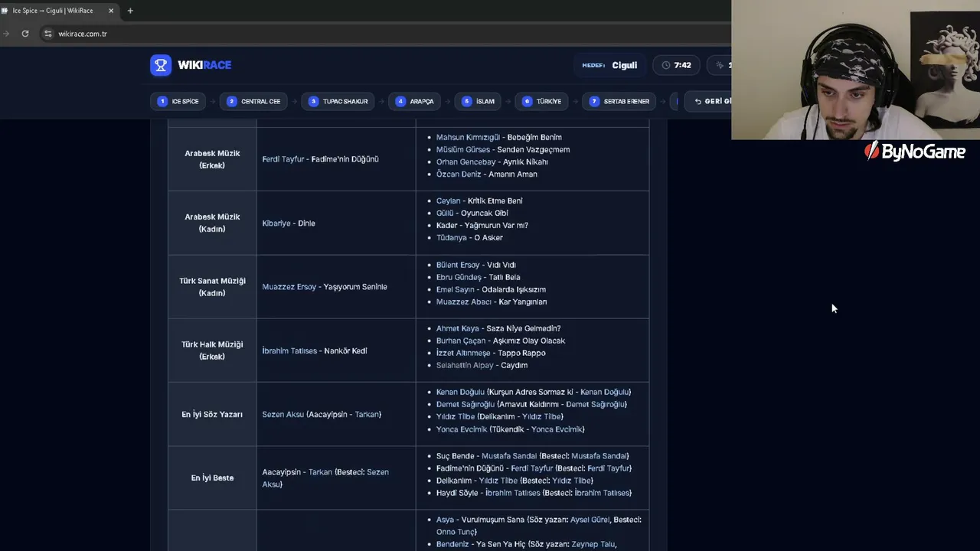980x551 pixels.
Task: Open the Burhan Çaçan link
Action: pyautogui.click(x=462, y=341)
